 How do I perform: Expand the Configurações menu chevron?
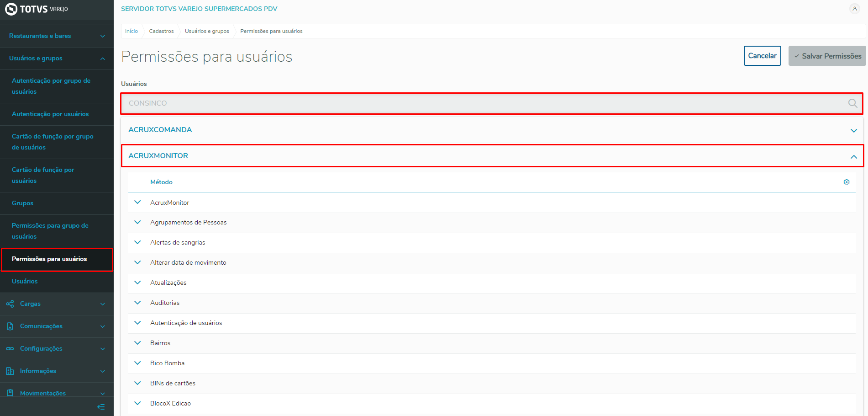click(x=103, y=349)
